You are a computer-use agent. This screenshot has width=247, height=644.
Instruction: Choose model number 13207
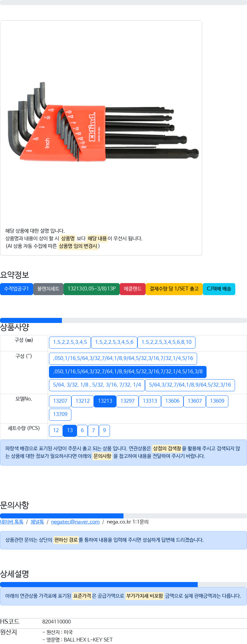coord(60,401)
